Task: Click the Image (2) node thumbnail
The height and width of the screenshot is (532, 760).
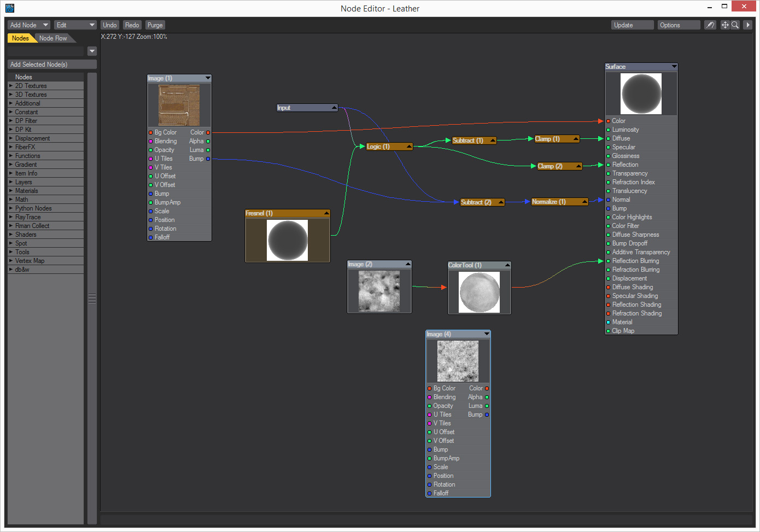Action: (x=379, y=291)
